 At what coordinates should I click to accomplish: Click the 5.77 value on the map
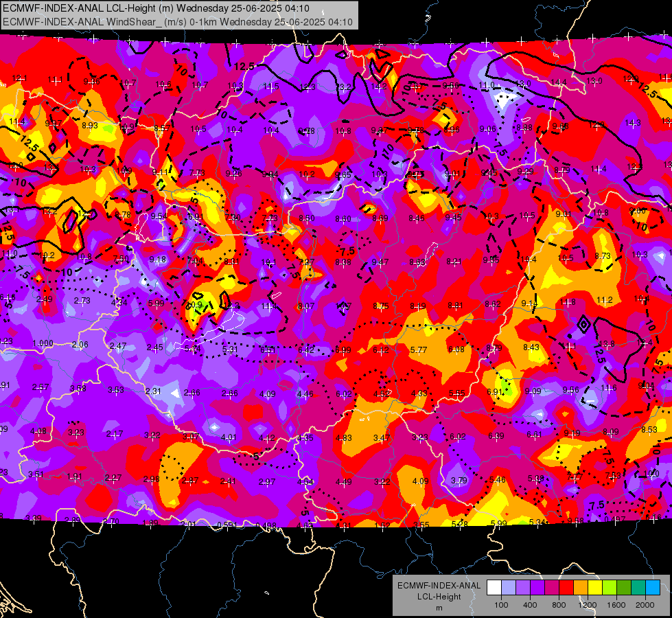coord(419,350)
